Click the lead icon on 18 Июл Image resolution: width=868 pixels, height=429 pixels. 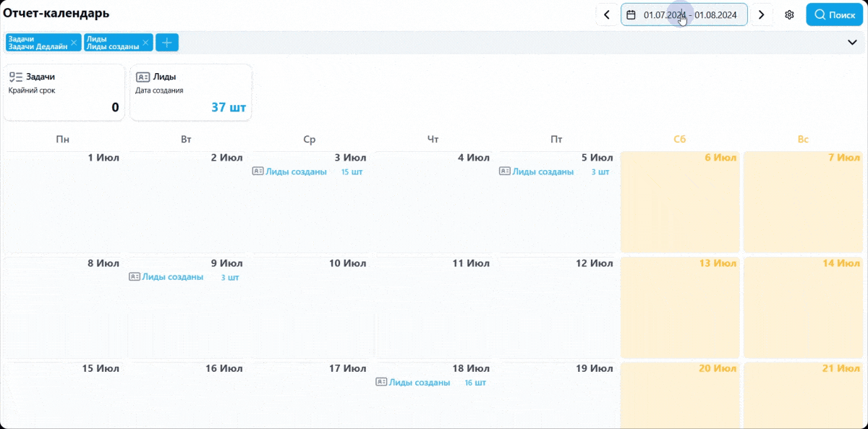coord(380,382)
